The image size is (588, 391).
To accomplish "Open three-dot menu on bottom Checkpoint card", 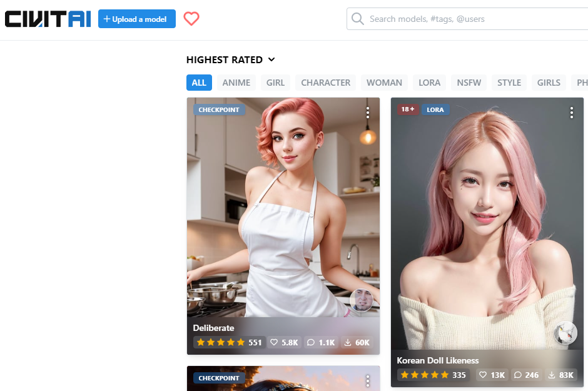I will [368, 381].
